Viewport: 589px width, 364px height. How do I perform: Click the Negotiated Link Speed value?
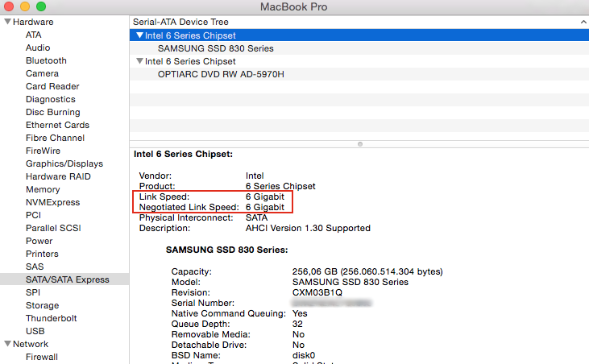pyautogui.click(x=265, y=207)
